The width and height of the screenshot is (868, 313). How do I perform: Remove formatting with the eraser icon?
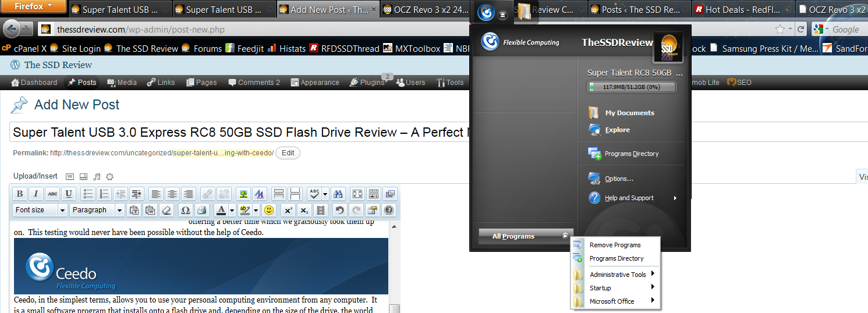coord(166,210)
